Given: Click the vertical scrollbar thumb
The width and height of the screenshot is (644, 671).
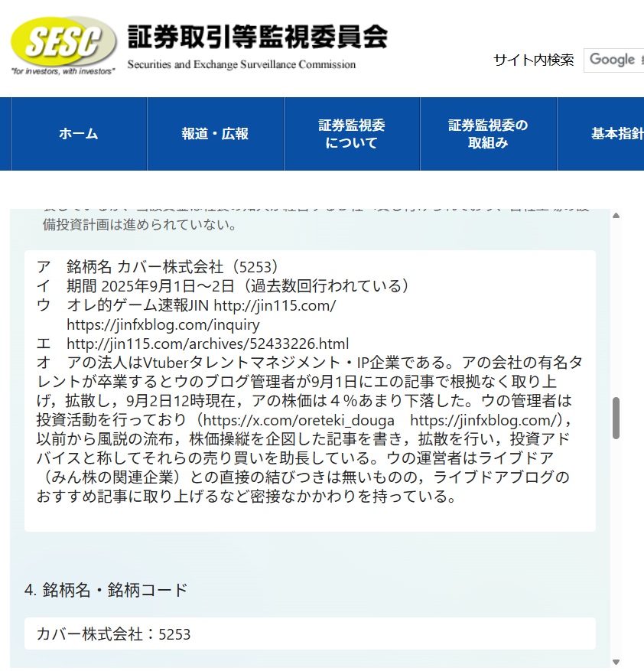Looking at the screenshot, I should point(616,418).
